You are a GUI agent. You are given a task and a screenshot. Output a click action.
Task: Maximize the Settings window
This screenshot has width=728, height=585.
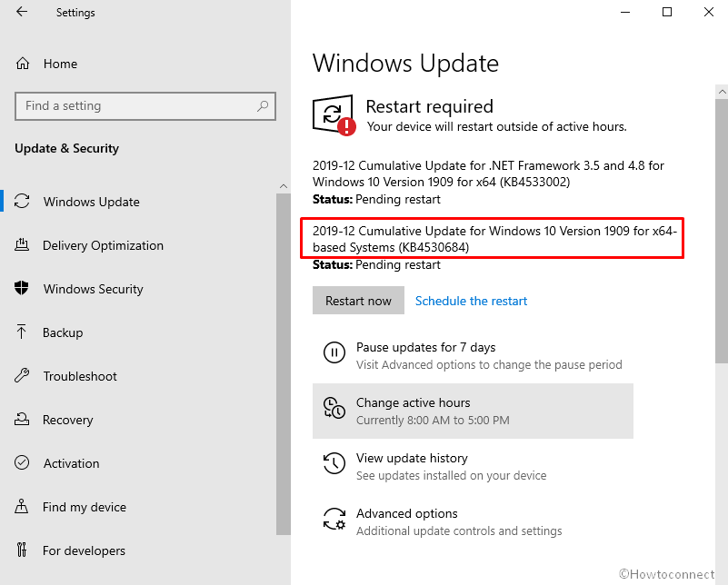pos(667,12)
